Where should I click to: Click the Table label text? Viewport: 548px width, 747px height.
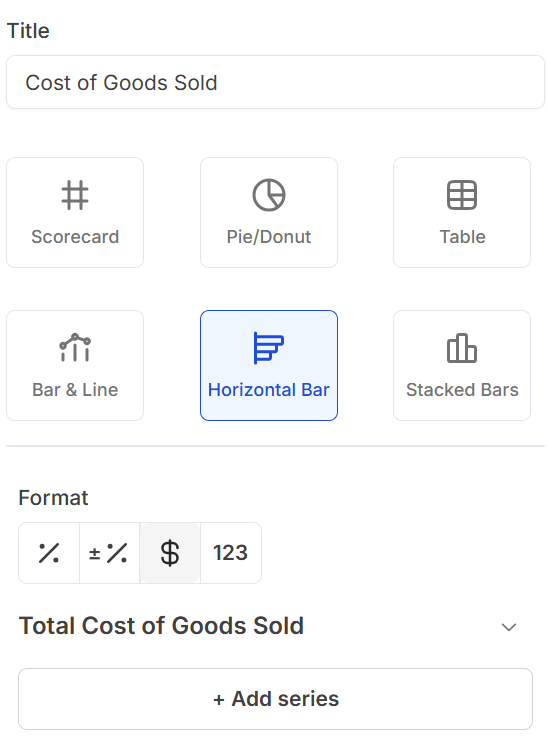coord(462,237)
